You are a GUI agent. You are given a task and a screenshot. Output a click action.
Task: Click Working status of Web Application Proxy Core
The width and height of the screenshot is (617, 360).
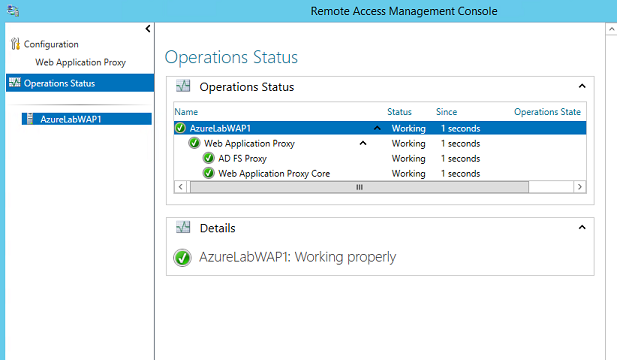(408, 174)
